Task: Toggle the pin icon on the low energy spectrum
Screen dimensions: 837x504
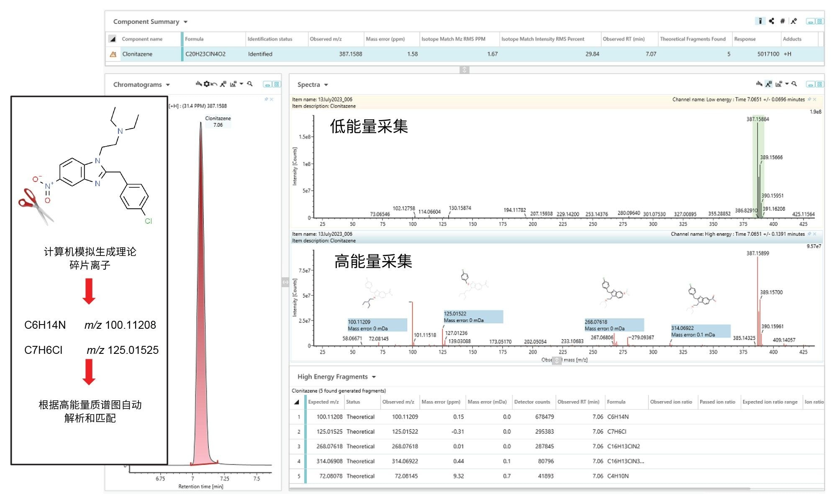Action: pos(809,100)
